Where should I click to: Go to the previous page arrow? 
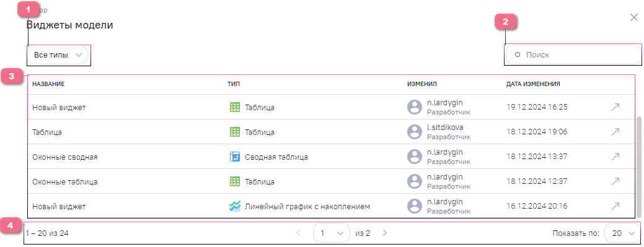click(299, 233)
